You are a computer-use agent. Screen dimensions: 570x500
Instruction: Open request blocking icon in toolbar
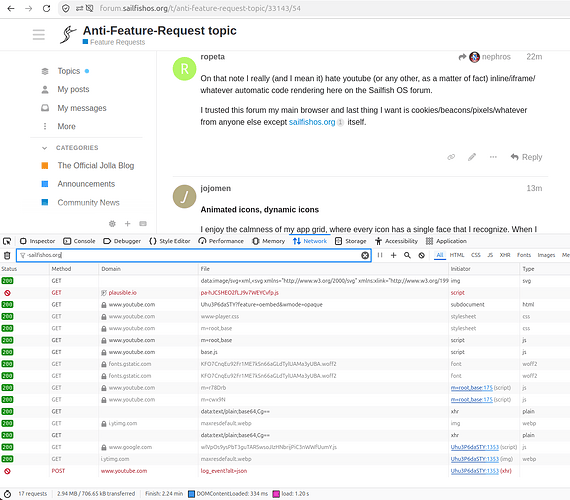[421, 255]
